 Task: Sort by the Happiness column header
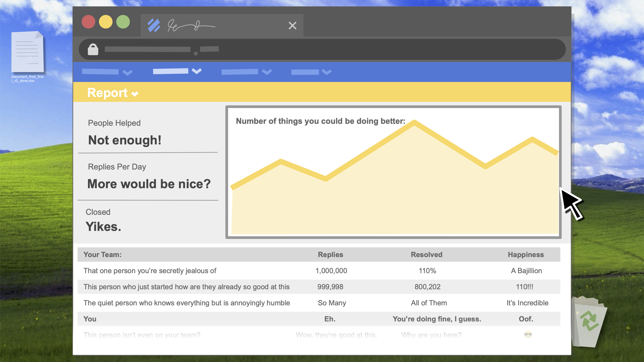(526, 254)
